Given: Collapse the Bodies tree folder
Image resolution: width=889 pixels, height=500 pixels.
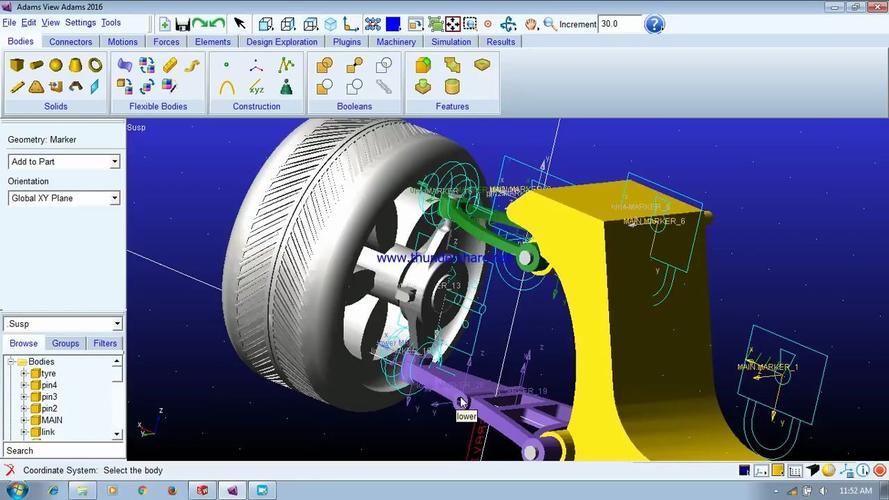Looking at the screenshot, I should pyautogui.click(x=11, y=361).
